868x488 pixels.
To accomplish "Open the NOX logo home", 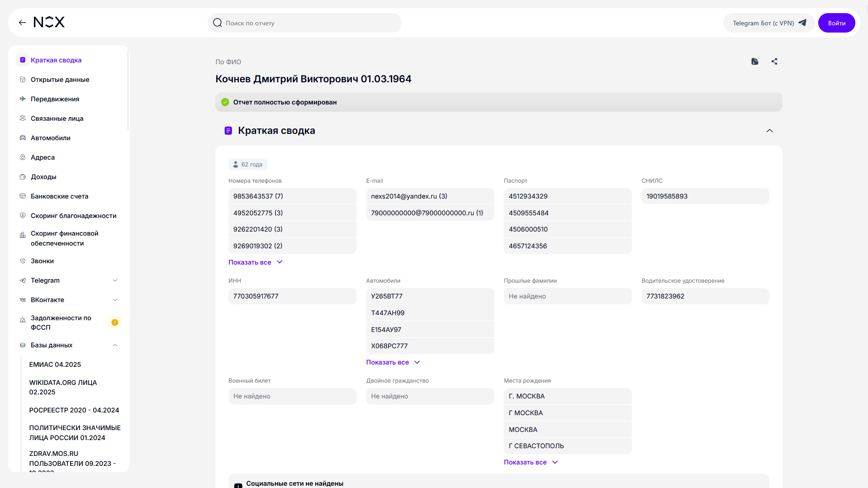I will tap(49, 22).
